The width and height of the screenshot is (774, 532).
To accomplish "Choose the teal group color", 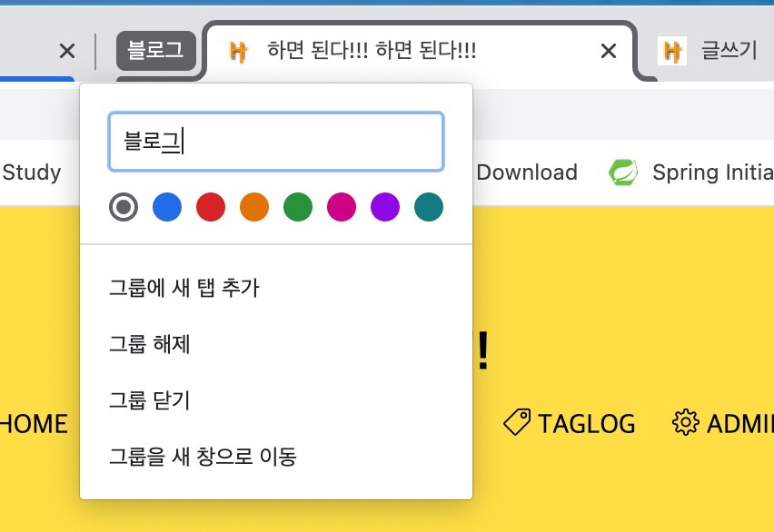I will click(x=429, y=207).
